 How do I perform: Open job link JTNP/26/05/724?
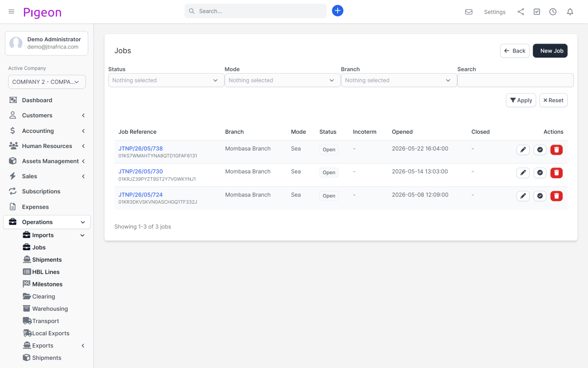[x=140, y=195]
